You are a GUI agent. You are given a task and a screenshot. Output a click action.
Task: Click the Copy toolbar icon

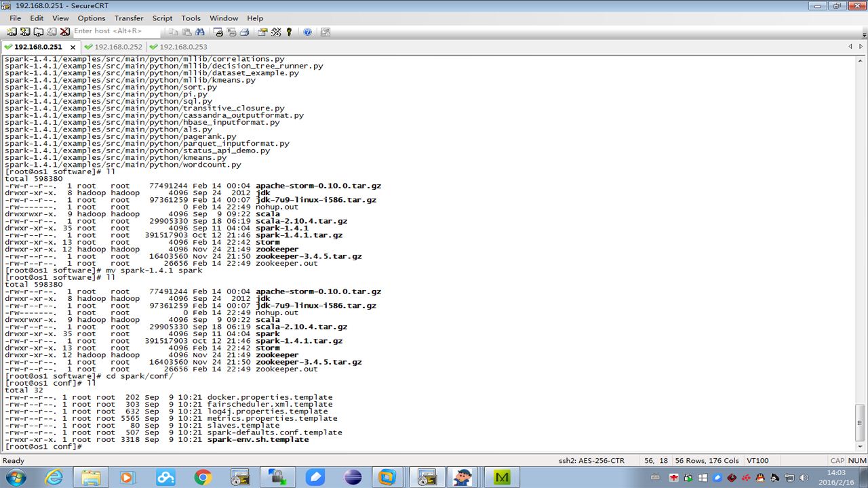point(174,32)
